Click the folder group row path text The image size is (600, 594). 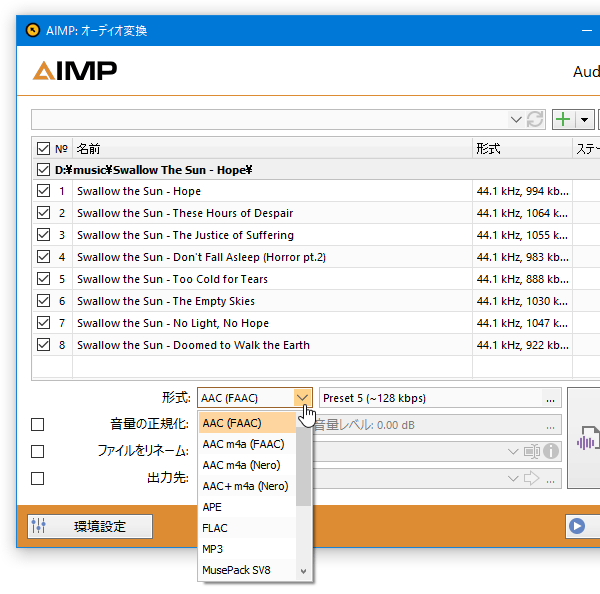tap(153, 170)
